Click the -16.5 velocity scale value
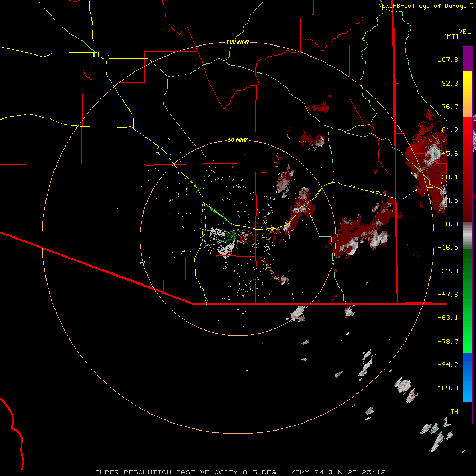Viewport: 476px width, 476px height. pos(448,248)
